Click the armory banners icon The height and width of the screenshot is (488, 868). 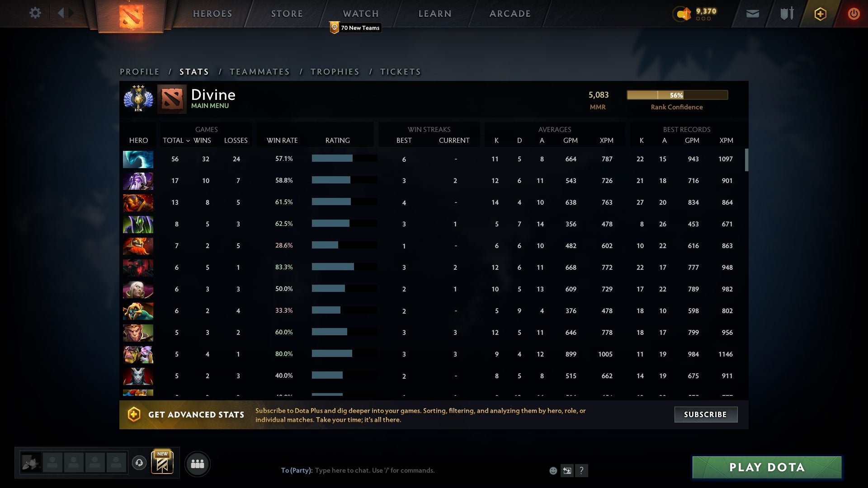click(x=786, y=14)
